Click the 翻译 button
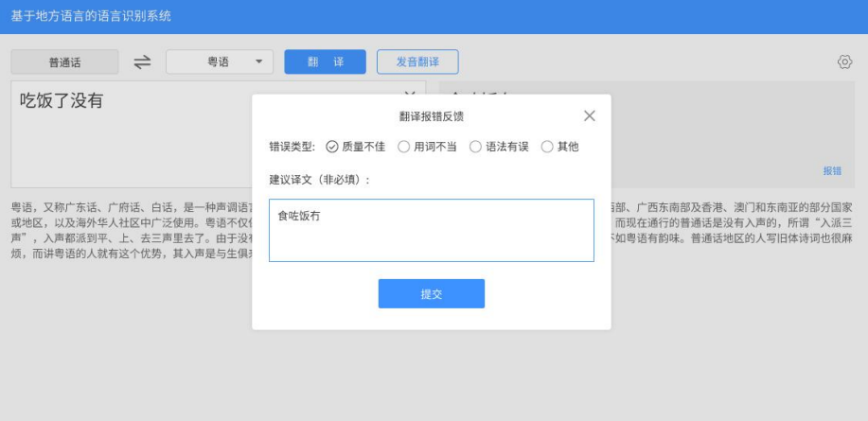 [326, 61]
